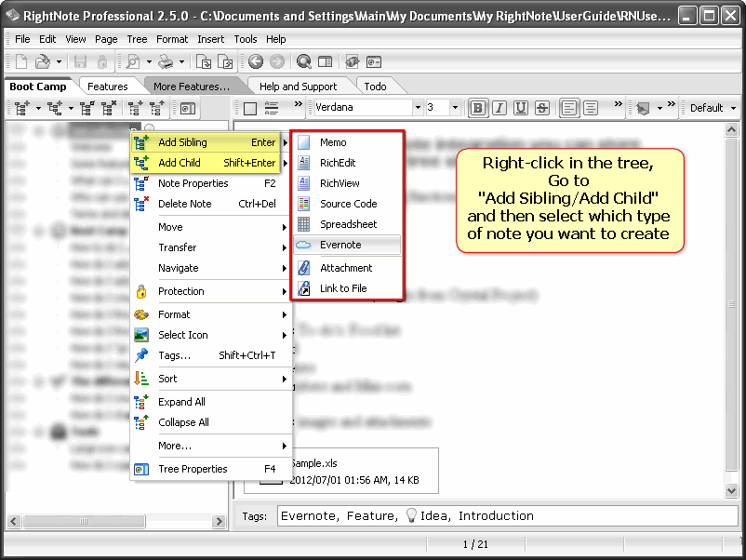Expand toolbar overflow chevron after paragraph icon
Screen dimensions: 746x560
(298, 104)
